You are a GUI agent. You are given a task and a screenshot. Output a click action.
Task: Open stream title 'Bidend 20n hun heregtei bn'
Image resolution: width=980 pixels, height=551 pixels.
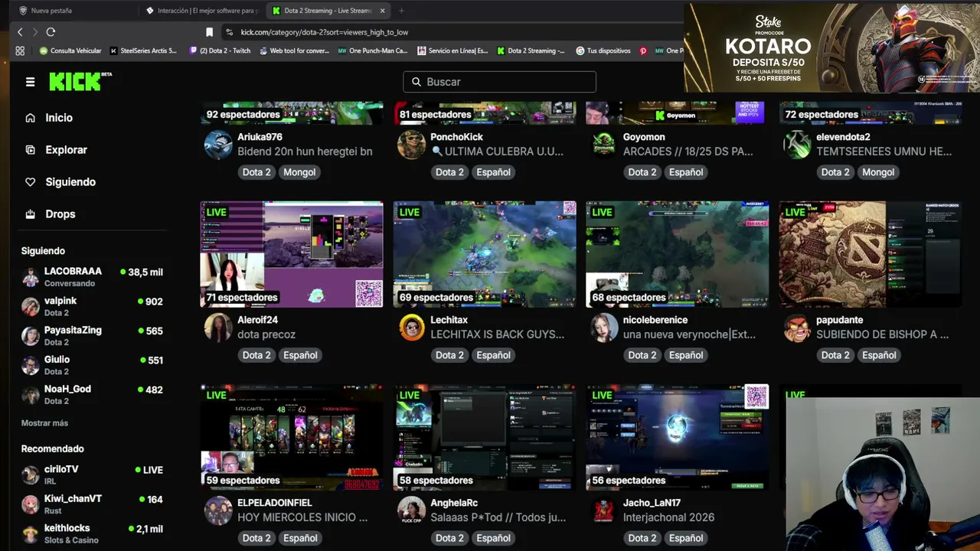click(x=305, y=152)
